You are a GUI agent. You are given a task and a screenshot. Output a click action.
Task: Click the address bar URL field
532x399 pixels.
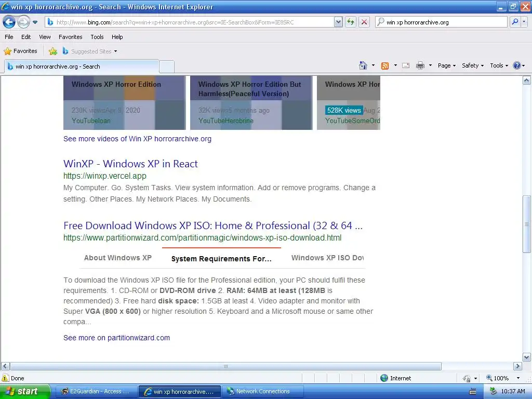[x=189, y=22]
